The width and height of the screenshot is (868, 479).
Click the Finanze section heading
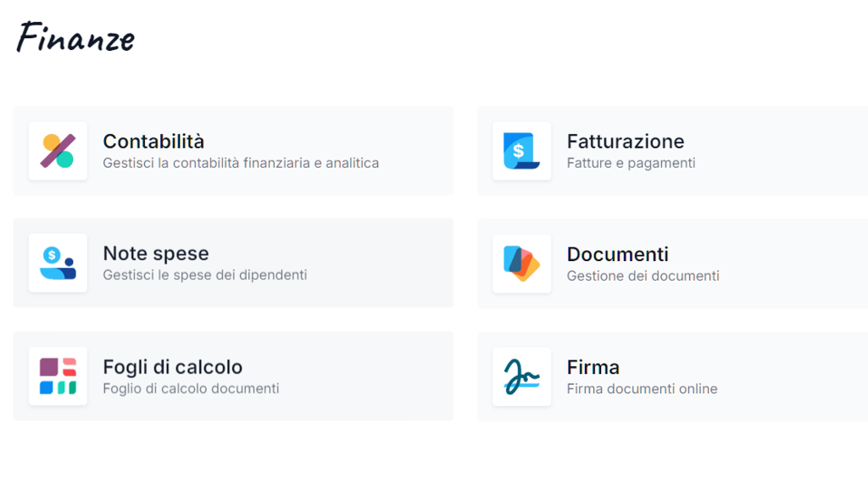[x=75, y=38]
